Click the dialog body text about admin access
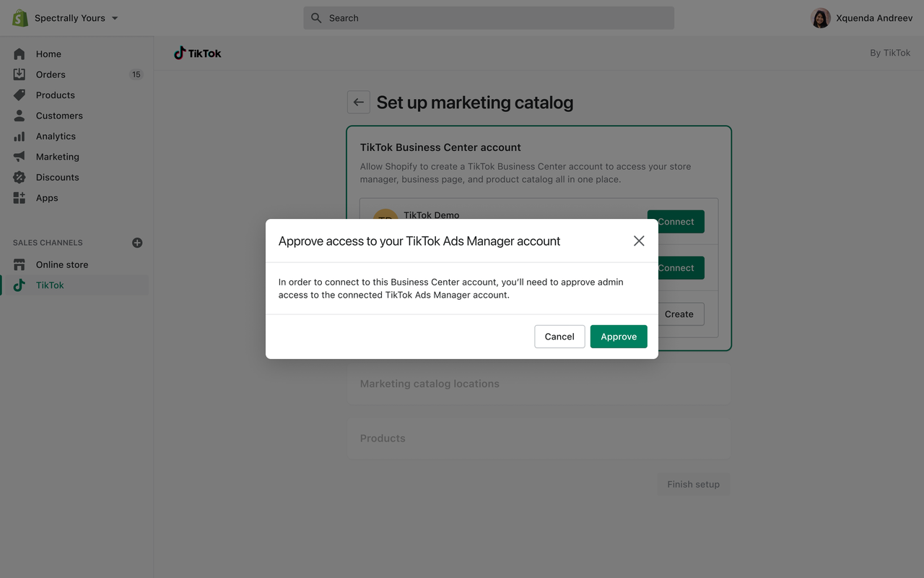Image resolution: width=924 pixels, height=578 pixels. click(x=451, y=288)
